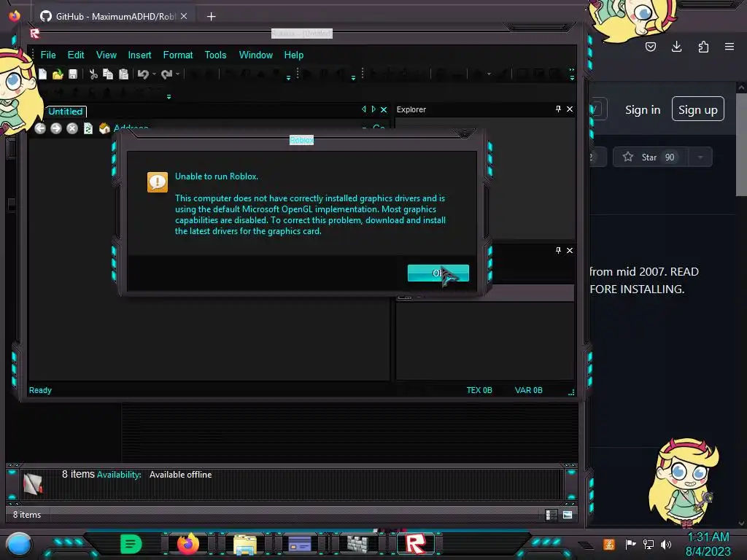Switch file explorer to large icons view
The width and height of the screenshot is (747, 560).
[568, 515]
